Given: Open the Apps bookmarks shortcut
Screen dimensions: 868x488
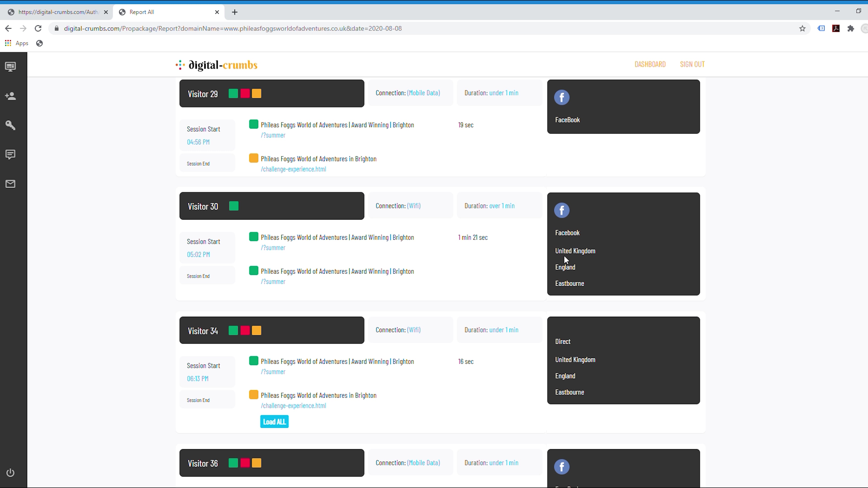Looking at the screenshot, I should [x=17, y=43].
